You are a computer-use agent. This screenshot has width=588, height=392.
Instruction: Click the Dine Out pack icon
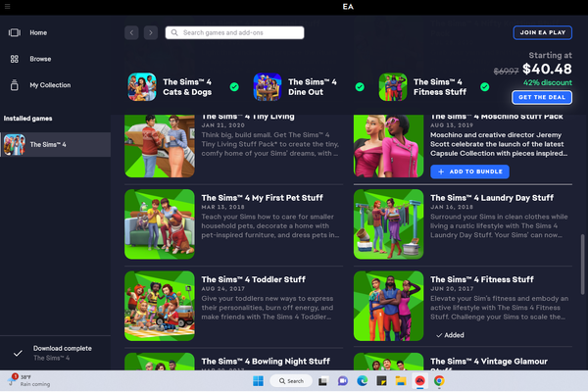[x=268, y=87]
